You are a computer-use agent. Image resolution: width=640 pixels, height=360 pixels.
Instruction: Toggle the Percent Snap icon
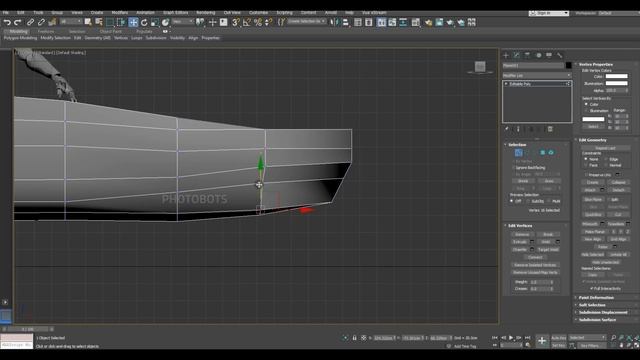pos(258,22)
